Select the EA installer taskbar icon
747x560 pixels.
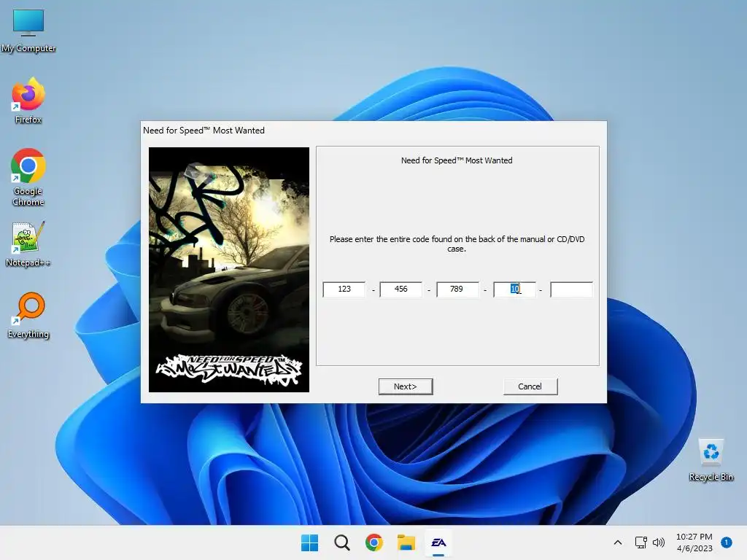click(x=438, y=542)
